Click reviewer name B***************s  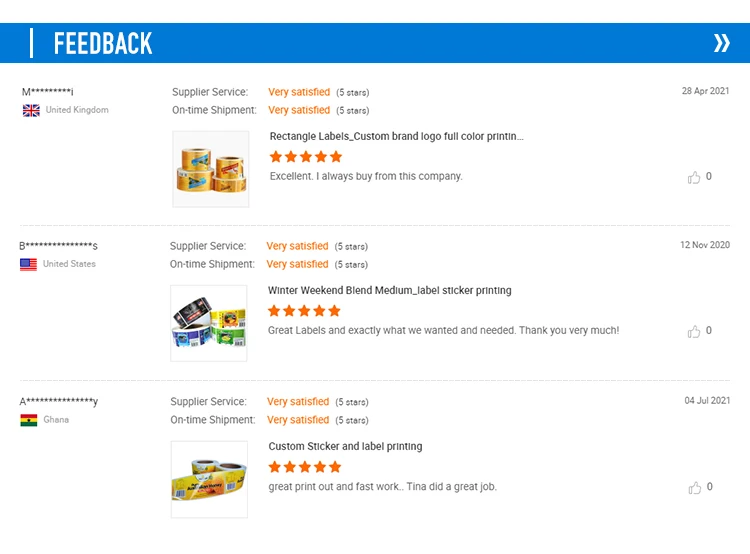point(58,246)
